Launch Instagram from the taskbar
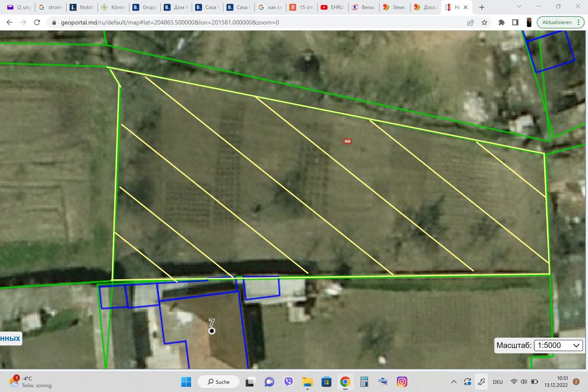Viewport: 588px width, 392px height. pyautogui.click(x=402, y=382)
